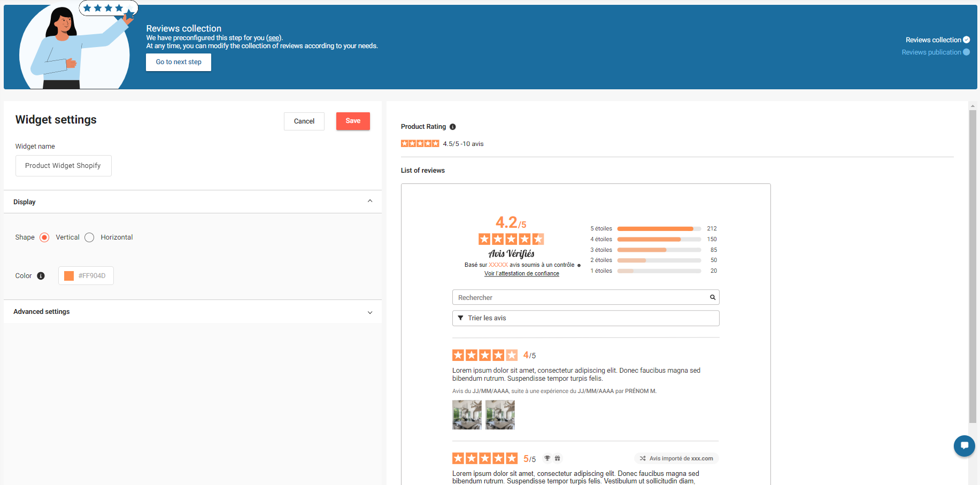Click the shuffle icon in imported review tag
The height and width of the screenshot is (485, 980).
[643, 458]
